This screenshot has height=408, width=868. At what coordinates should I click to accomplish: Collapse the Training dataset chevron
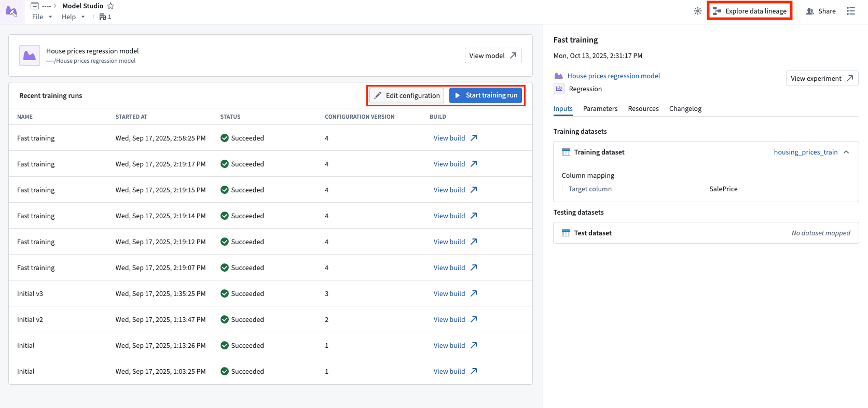pyautogui.click(x=846, y=152)
